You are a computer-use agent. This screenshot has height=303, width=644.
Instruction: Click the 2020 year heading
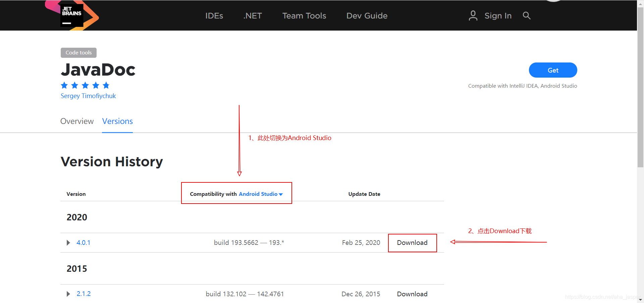tap(77, 217)
